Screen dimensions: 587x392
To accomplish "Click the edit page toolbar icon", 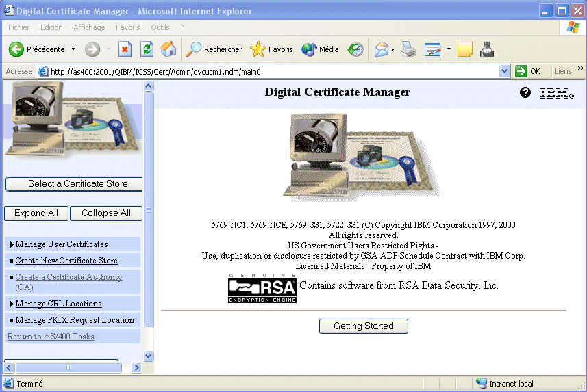I will (432, 49).
